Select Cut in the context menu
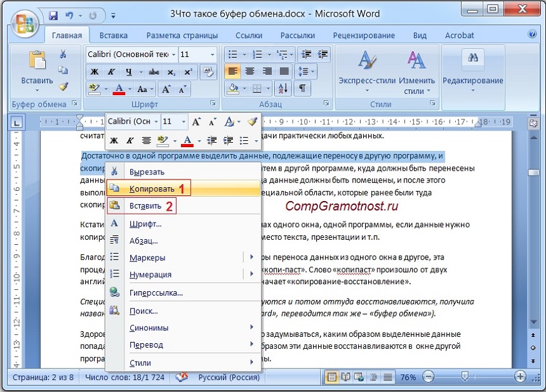546x392 pixels. click(x=183, y=171)
